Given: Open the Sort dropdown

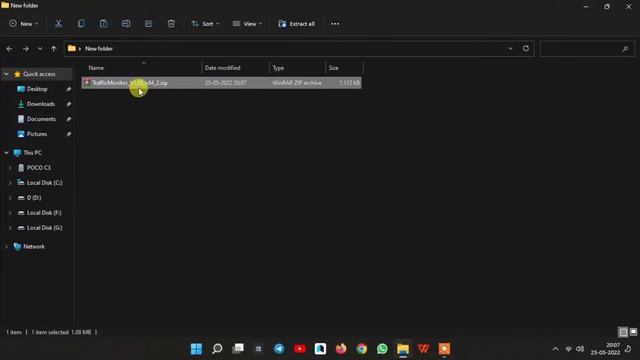Looking at the screenshot, I should (205, 24).
